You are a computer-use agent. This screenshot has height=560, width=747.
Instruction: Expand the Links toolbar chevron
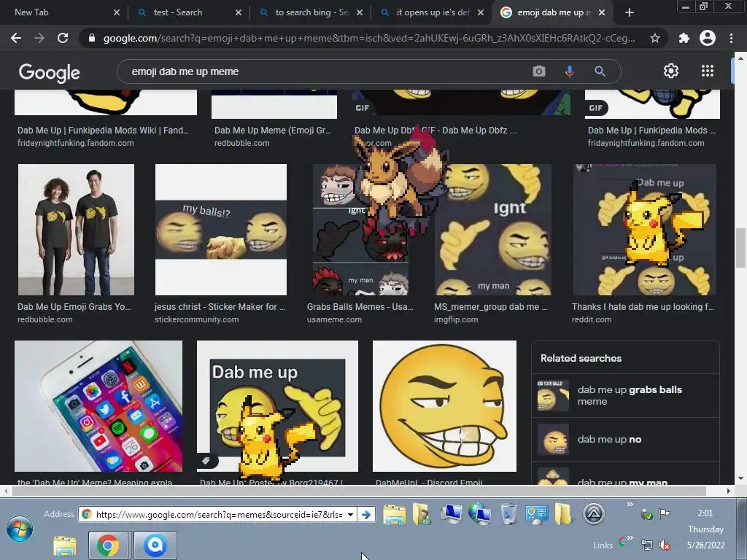click(x=630, y=538)
